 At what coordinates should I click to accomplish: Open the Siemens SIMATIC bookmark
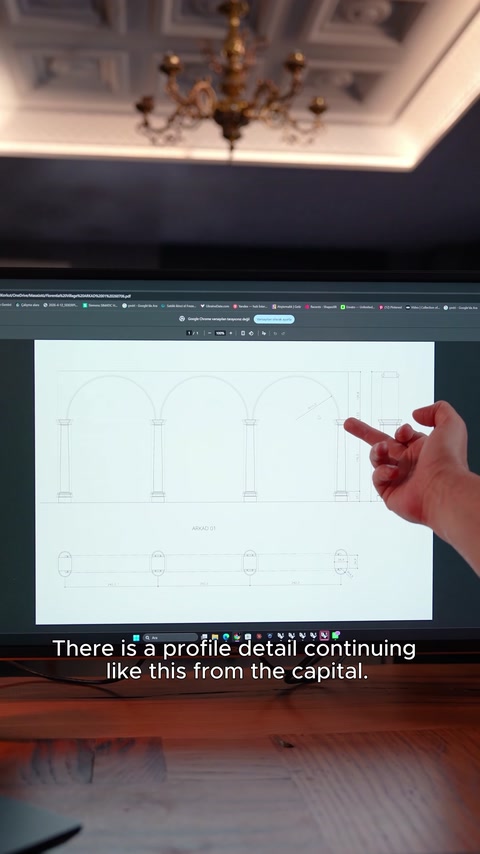100,307
